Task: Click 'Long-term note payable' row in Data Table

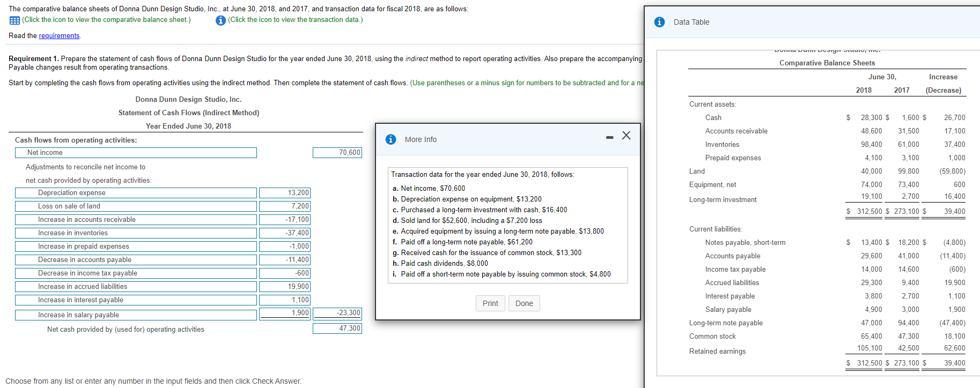Action: click(x=827, y=323)
